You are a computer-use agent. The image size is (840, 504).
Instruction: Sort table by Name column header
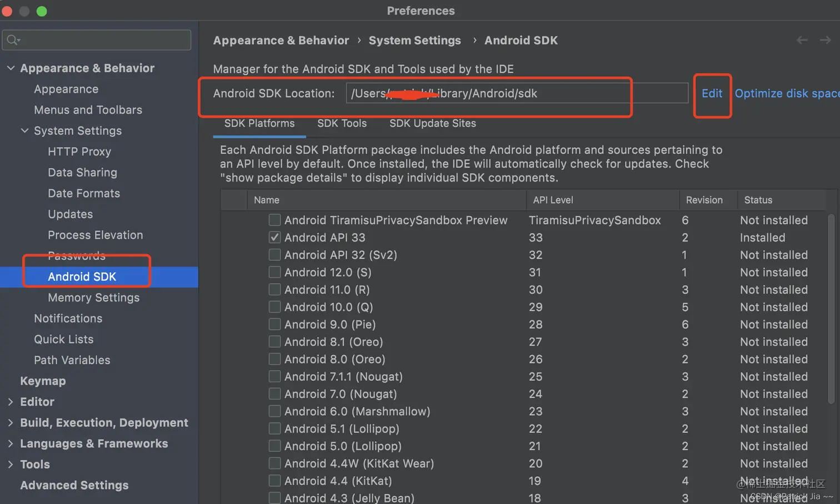pos(387,200)
